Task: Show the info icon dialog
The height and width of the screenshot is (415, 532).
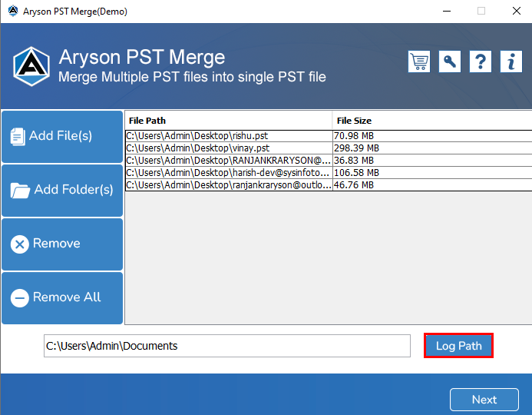Action: pyautogui.click(x=511, y=61)
